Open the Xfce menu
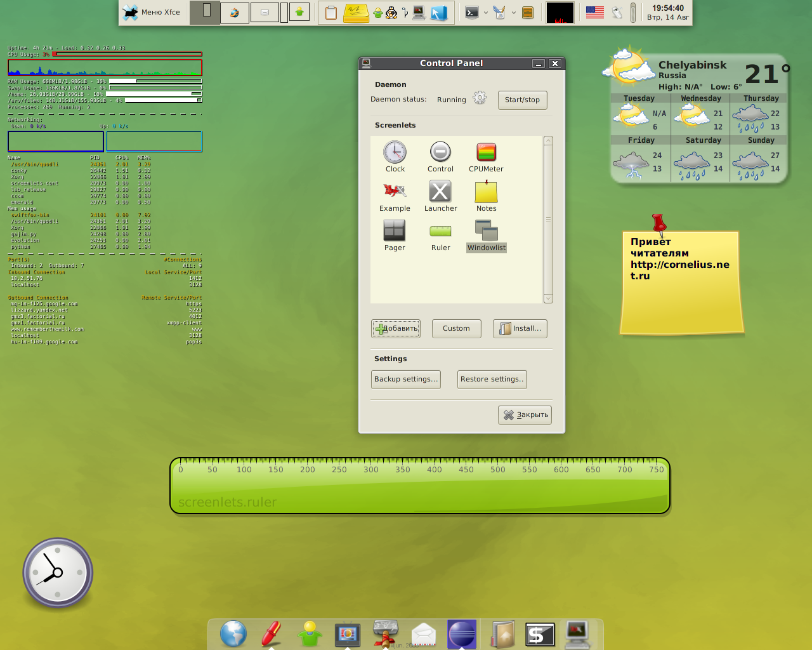812x650 pixels. [152, 12]
